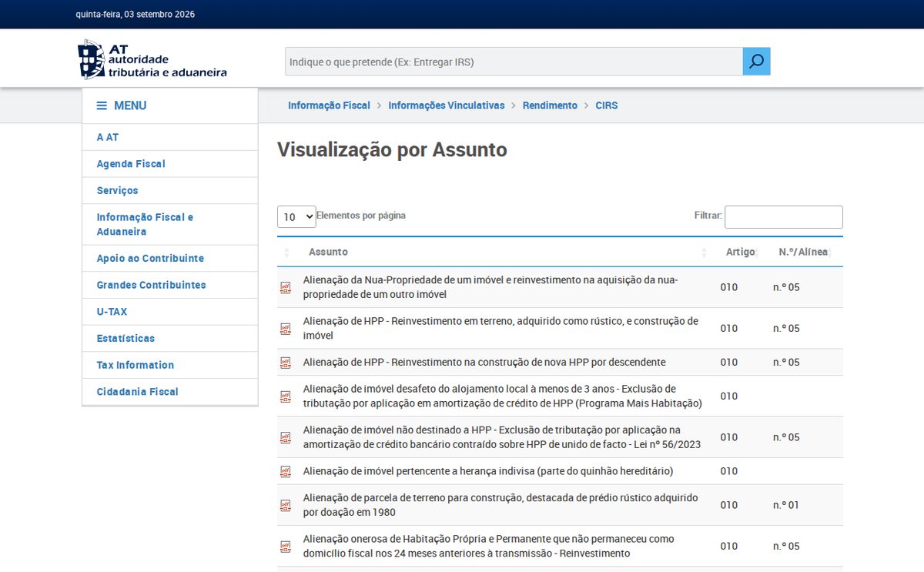
Task: Open 'imóvel desafeto do alojamento local' entry
Action: click(503, 396)
